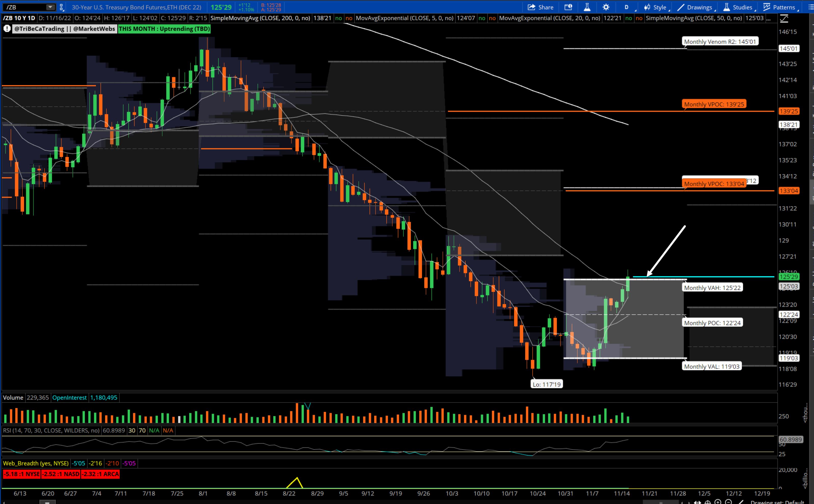Image resolution: width=814 pixels, height=504 pixels.
Task: Click the Share button
Action: point(540,7)
